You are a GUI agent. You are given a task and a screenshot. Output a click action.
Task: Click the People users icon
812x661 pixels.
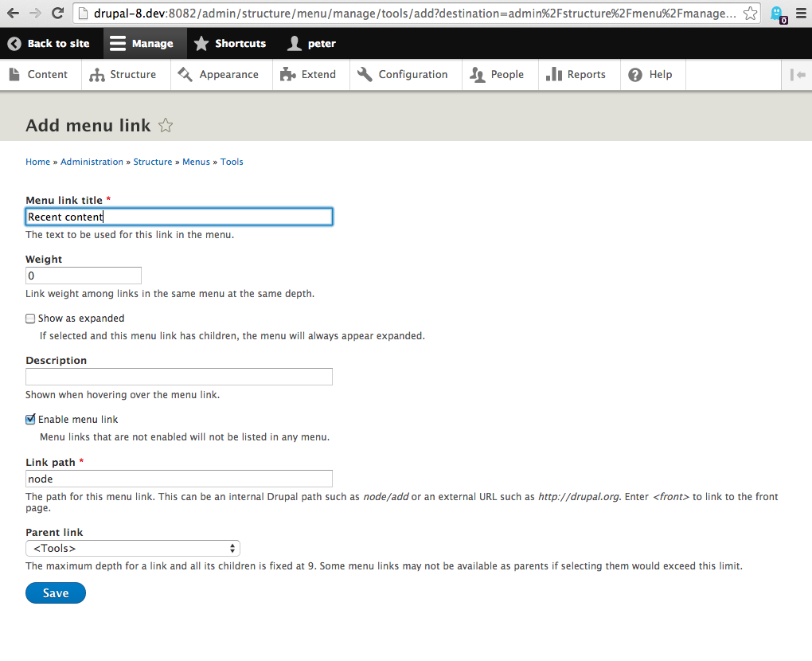click(478, 75)
